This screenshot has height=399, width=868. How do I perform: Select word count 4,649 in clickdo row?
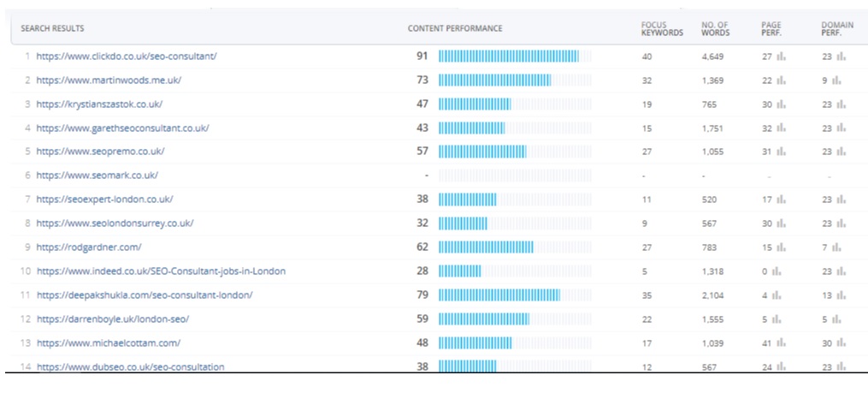[x=712, y=57]
